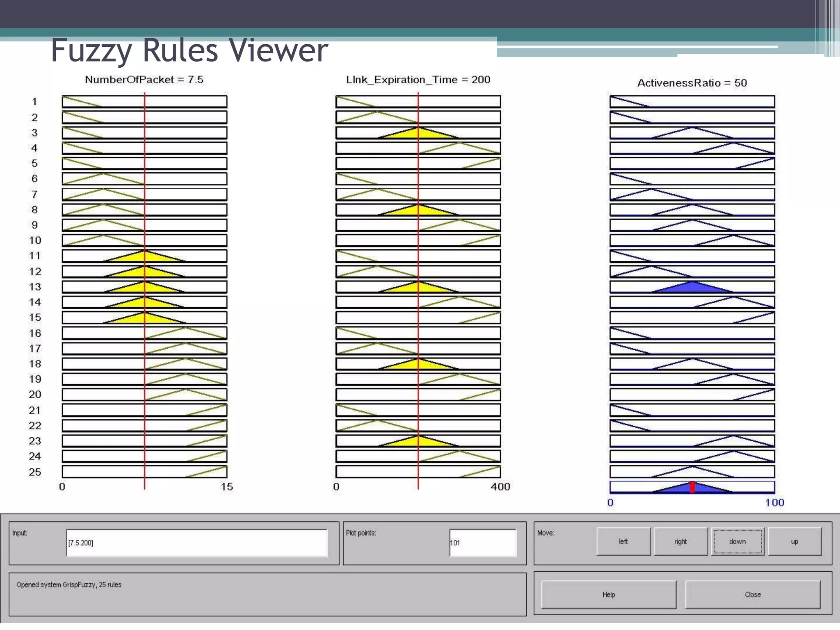This screenshot has width=840, height=630.
Task: Open Help for the rule viewer
Action: click(x=608, y=594)
